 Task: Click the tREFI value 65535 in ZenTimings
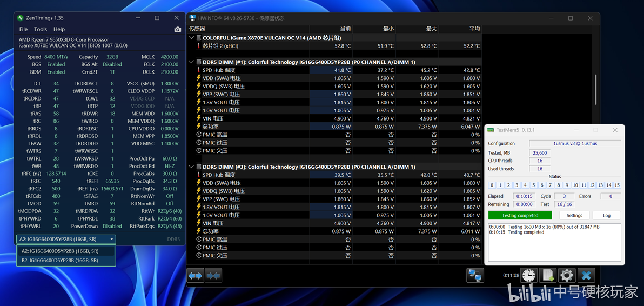(x=112, y=181)
